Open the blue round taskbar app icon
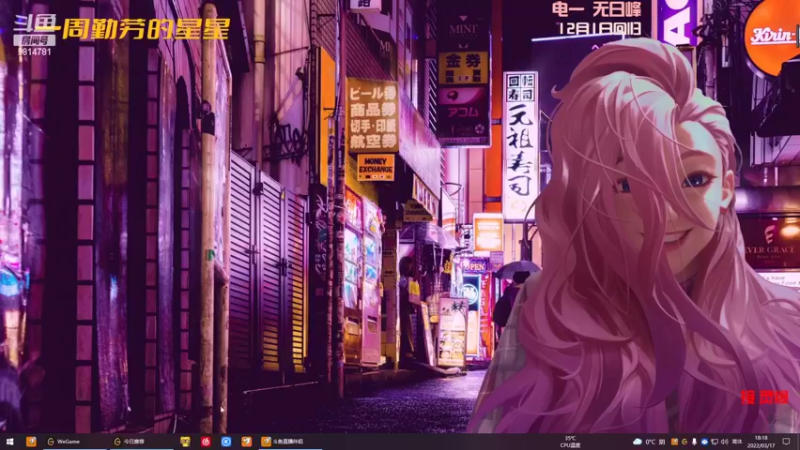This screenshot has height=450, width=800. (226, 441)
